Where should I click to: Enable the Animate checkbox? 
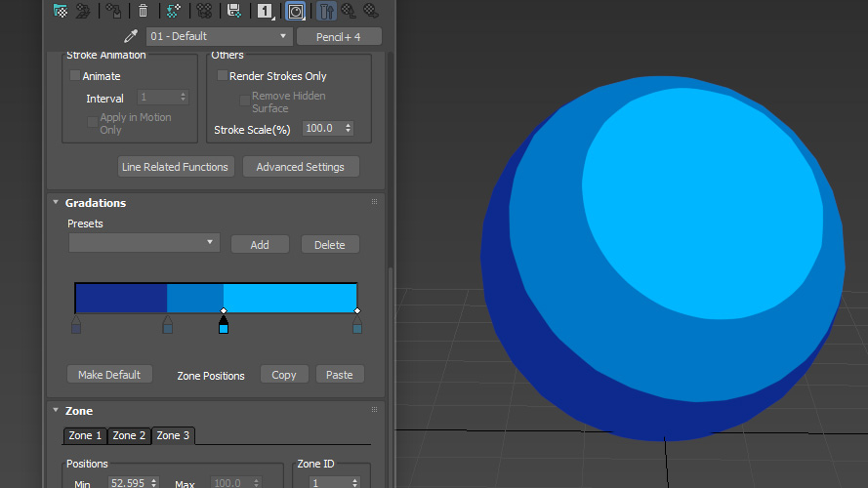pyautogui.click(x=75, y=75)
